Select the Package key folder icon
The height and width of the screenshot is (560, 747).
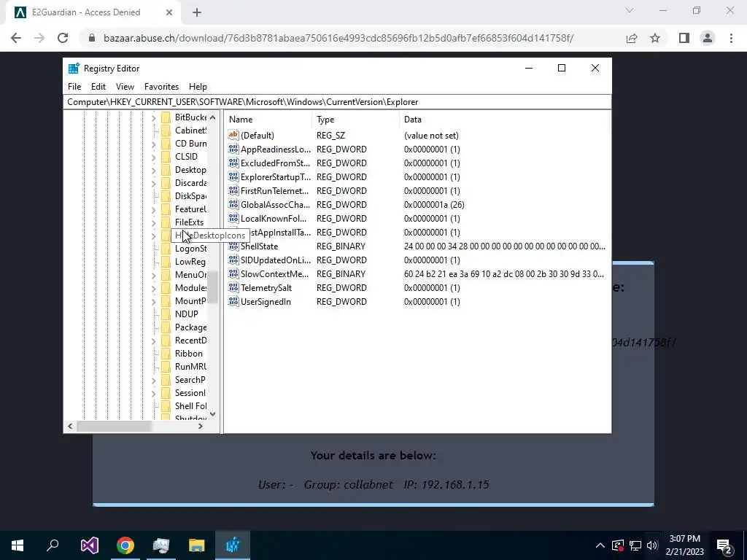(166, 327)
